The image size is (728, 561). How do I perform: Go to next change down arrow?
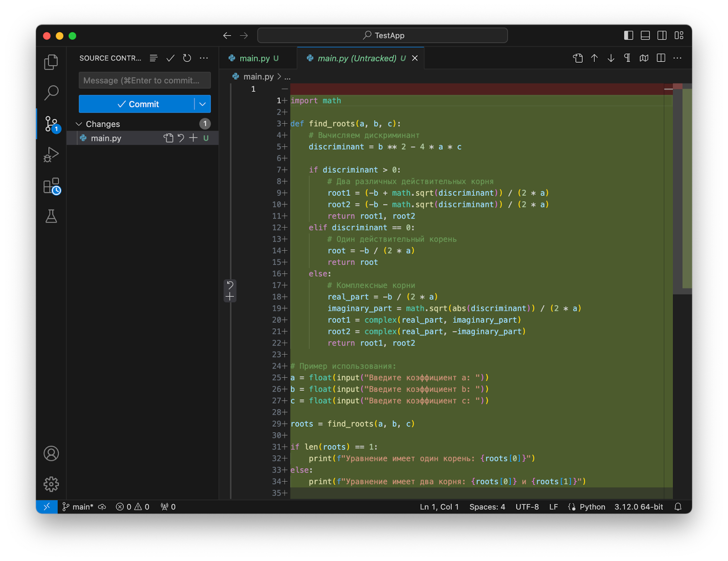point(611,58)
